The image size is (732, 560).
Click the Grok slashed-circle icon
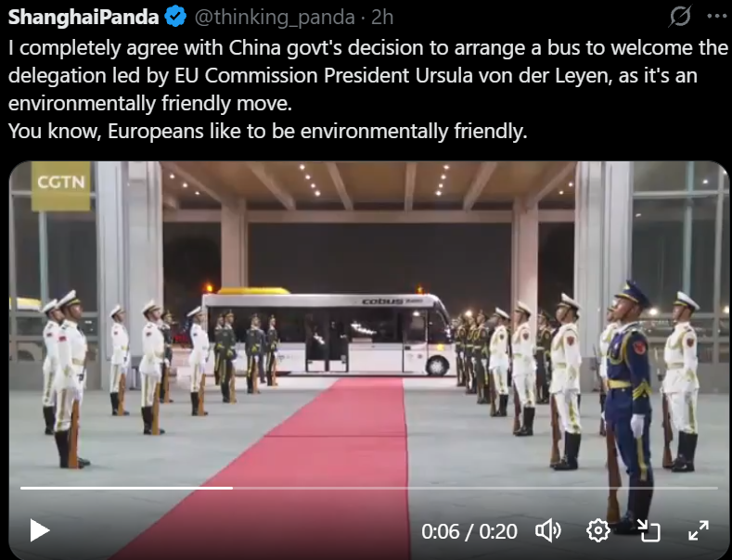click(680, 17)
